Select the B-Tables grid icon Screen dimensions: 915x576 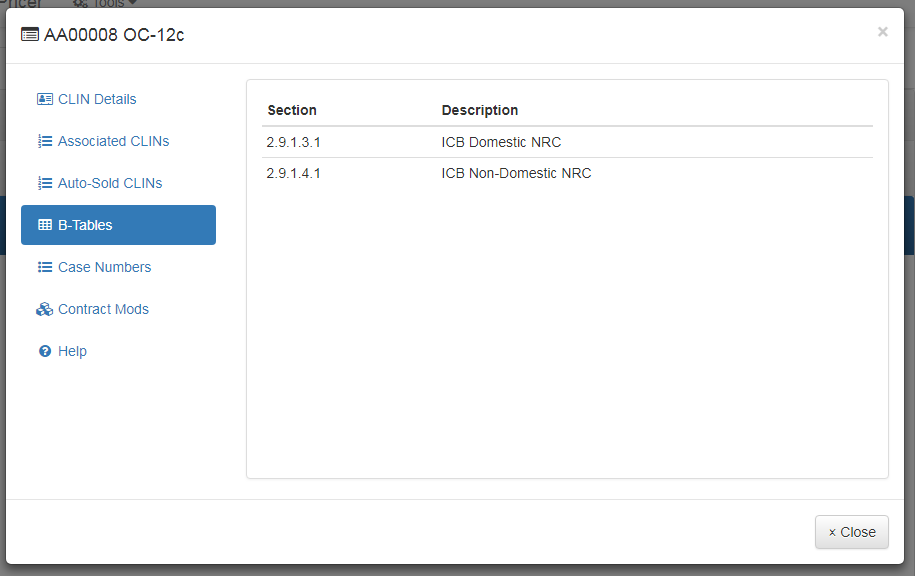pos(44,224)
